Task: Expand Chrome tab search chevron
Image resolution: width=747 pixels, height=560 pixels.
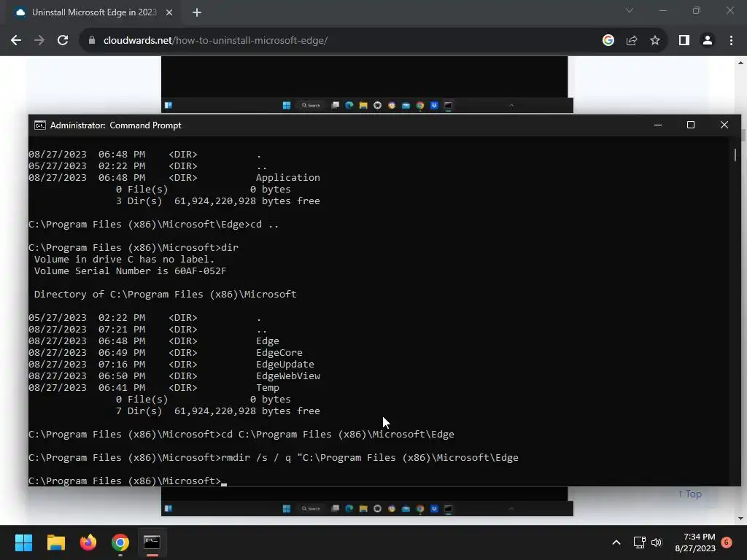Action: point(630,10)
